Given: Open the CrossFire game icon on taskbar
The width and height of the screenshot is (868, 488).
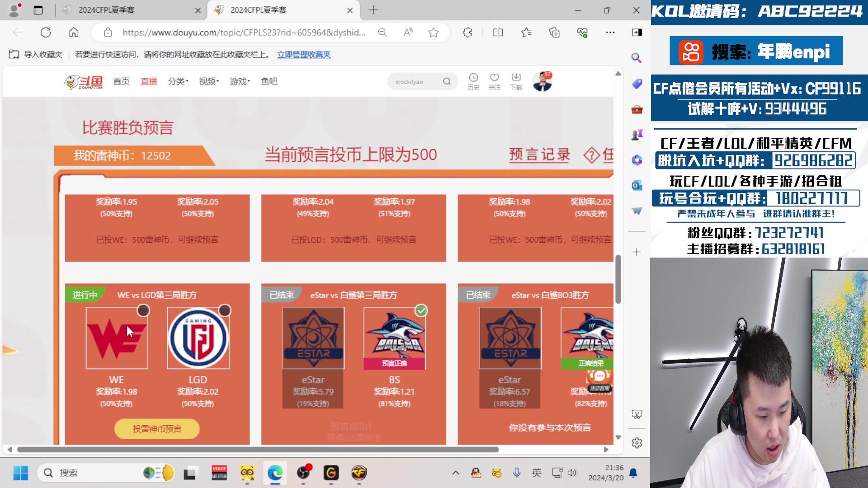Looking at the screenshot, I should click(x=359, y=473).
